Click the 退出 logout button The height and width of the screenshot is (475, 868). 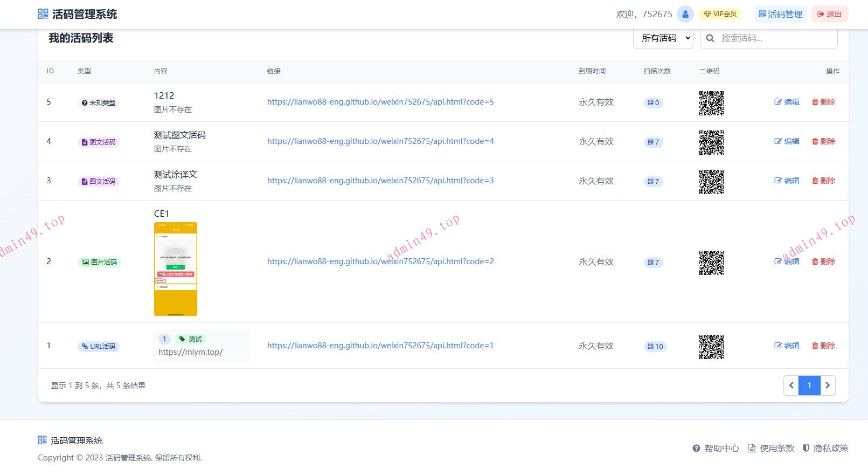click(x=830, y=14)
